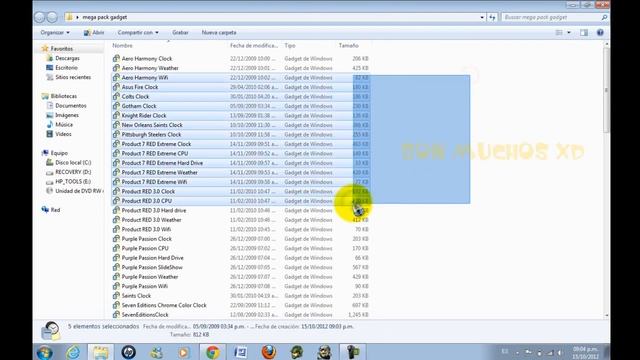Viewport: 640px width, 360px height.
Task: Click the Grabar toolbar button
Action: [180, 33]
